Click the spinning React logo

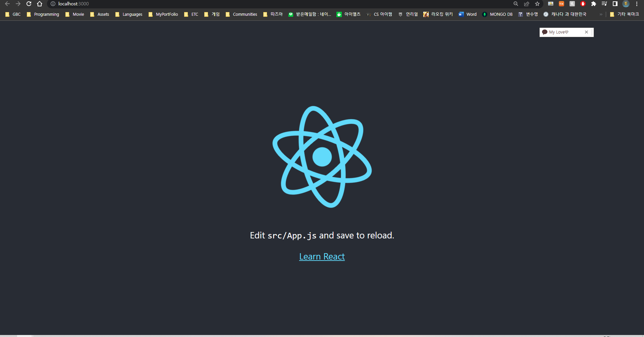point(322,157)
